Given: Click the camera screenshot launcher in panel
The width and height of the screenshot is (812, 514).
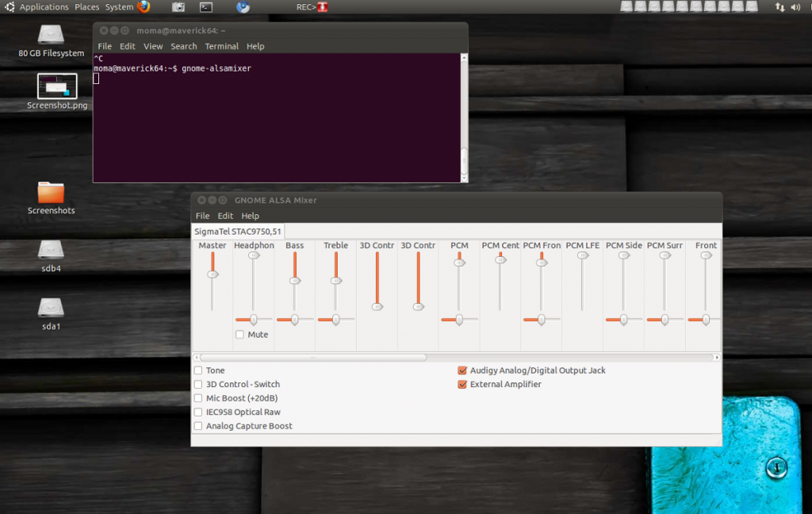Looking at the screenshot, I should click(178, 6).
